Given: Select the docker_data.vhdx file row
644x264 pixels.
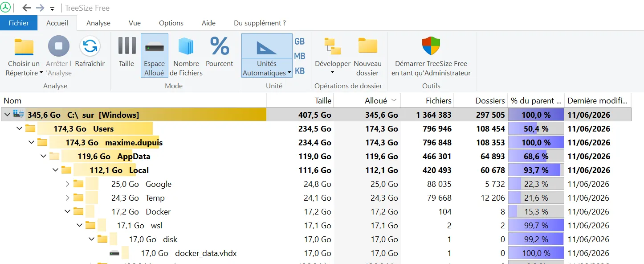Looking at the screenshot, I should coord(316,253).
